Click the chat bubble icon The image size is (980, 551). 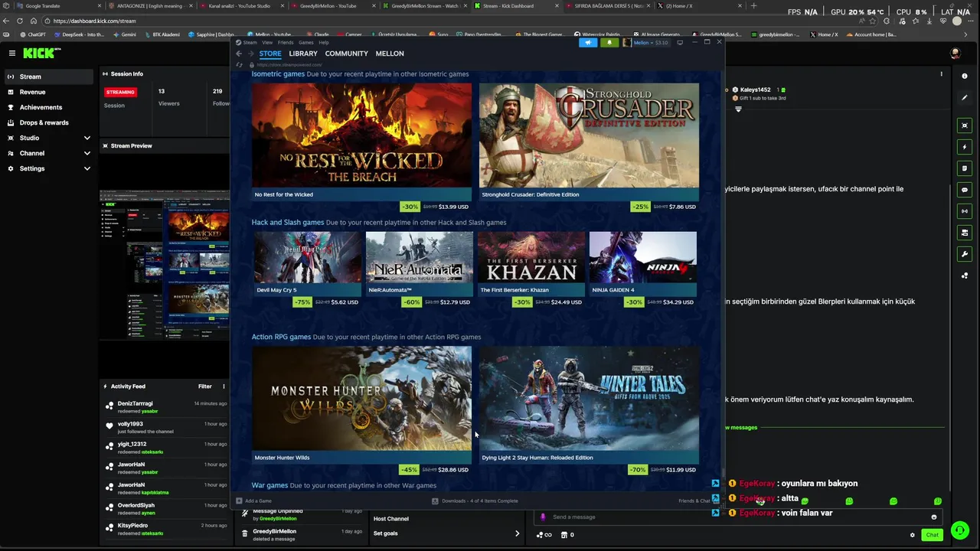965,190
